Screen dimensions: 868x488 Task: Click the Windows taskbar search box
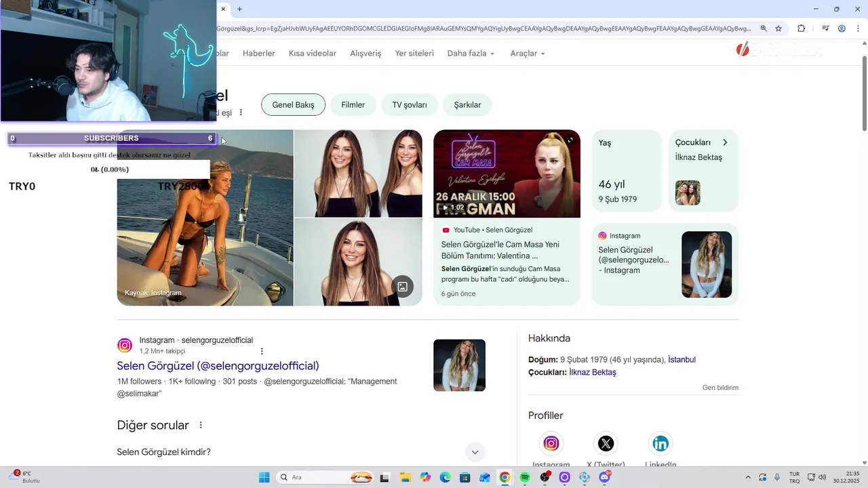(325, 477)
